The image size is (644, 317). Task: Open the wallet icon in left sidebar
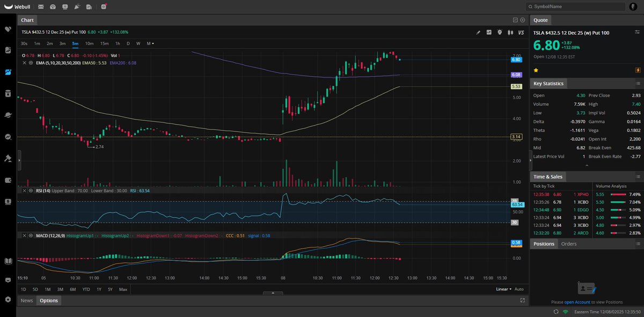coord(8,180)
